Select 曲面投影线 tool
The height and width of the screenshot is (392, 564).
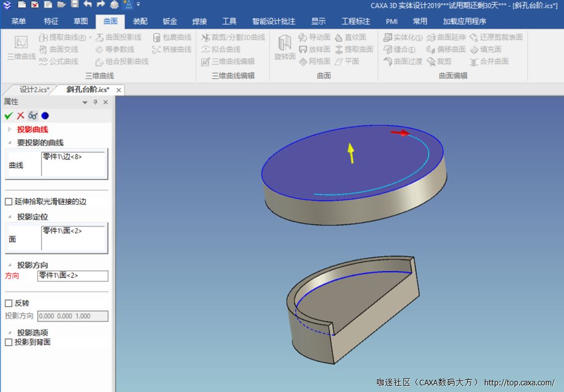[x=118, y=37]
